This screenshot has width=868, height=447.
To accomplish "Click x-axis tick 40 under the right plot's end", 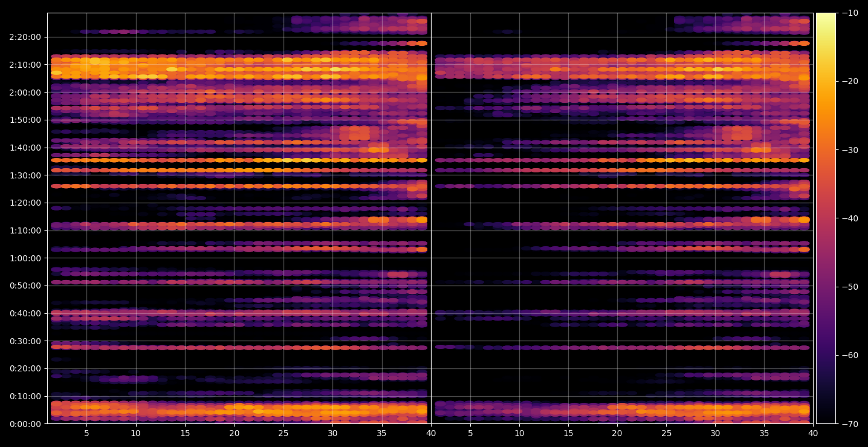I will tap(813, 433).
